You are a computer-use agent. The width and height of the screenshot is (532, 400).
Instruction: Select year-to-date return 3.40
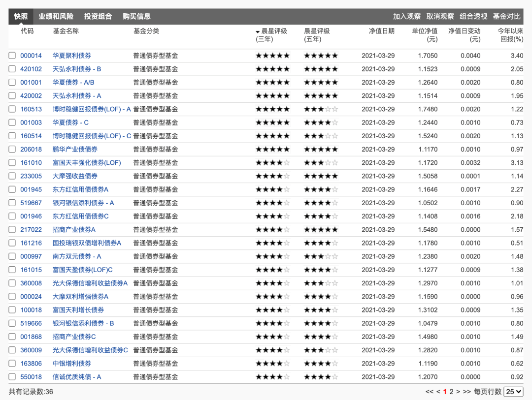click(x=517, y=56)
